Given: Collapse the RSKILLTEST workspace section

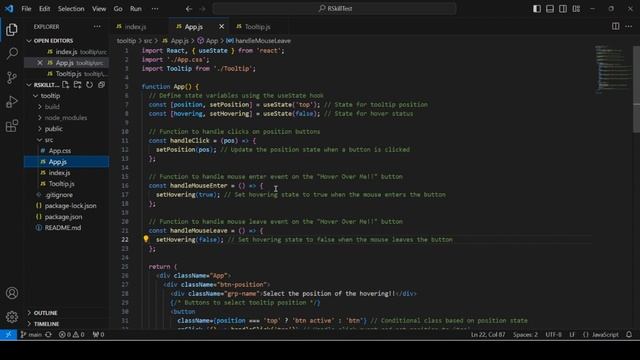Looking at the screenshot, I should tap(42, 85).
